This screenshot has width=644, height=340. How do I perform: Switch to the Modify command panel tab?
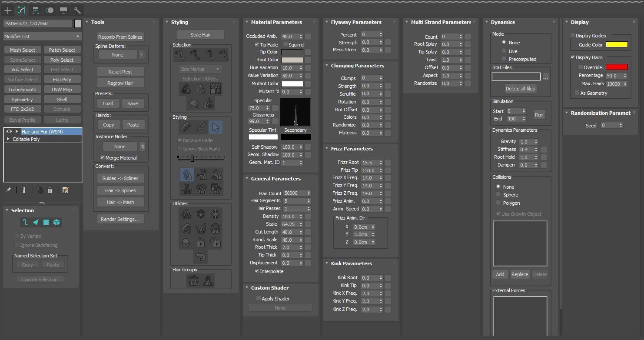tap(22, 10)
